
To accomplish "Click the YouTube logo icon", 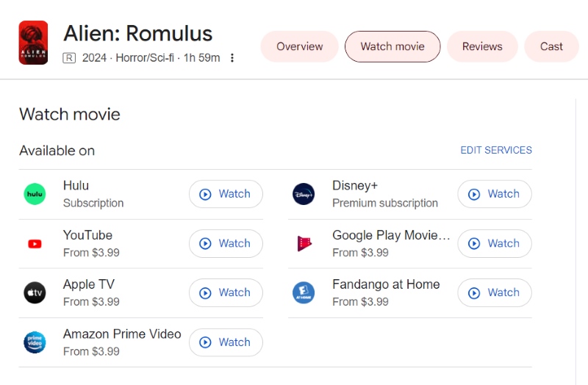I will (x=35, y=243).
